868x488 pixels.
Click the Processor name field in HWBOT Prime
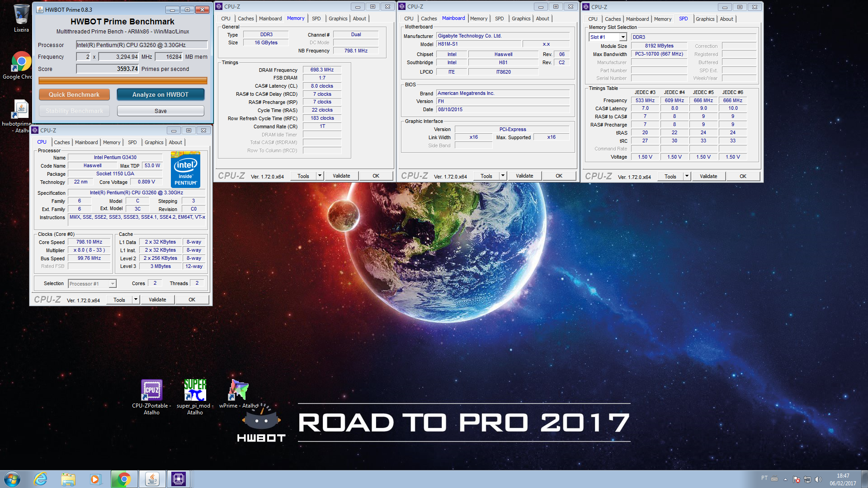click(142, 45)
